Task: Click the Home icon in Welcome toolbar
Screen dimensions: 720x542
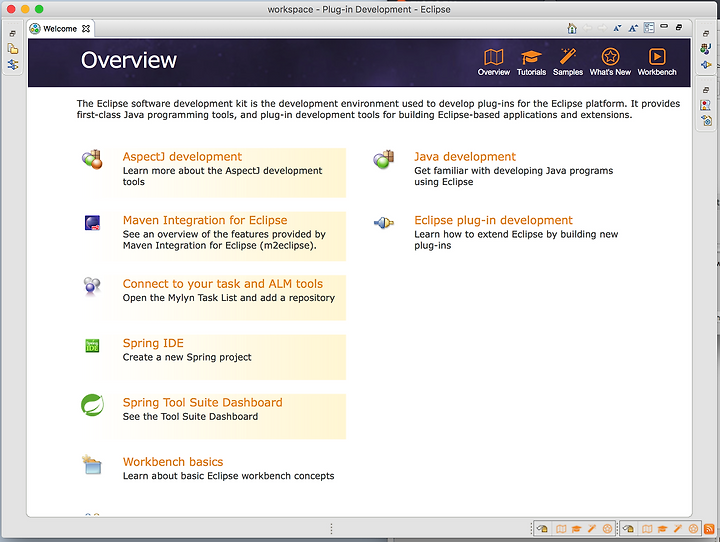Action: click(x=572, y=28)
